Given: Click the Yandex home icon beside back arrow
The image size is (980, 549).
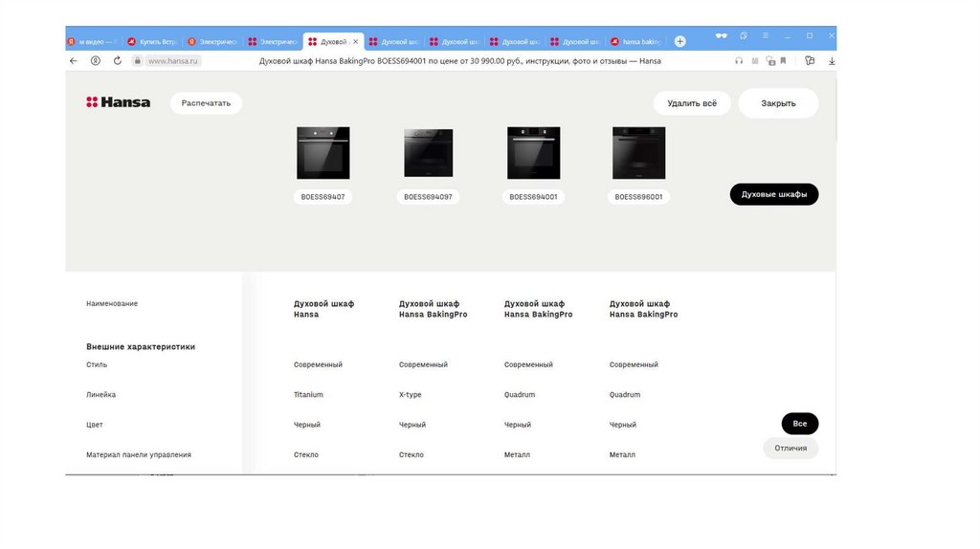Looking at the screenshot, I should (95, 60).
